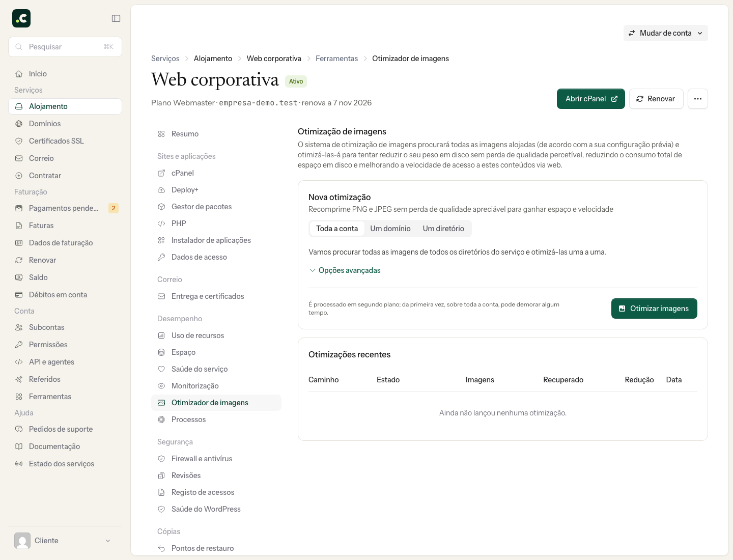Screen dimensions: 733x560
Task: Follow the Serviços breadcrumb link
Action: (x=165, y=59)
